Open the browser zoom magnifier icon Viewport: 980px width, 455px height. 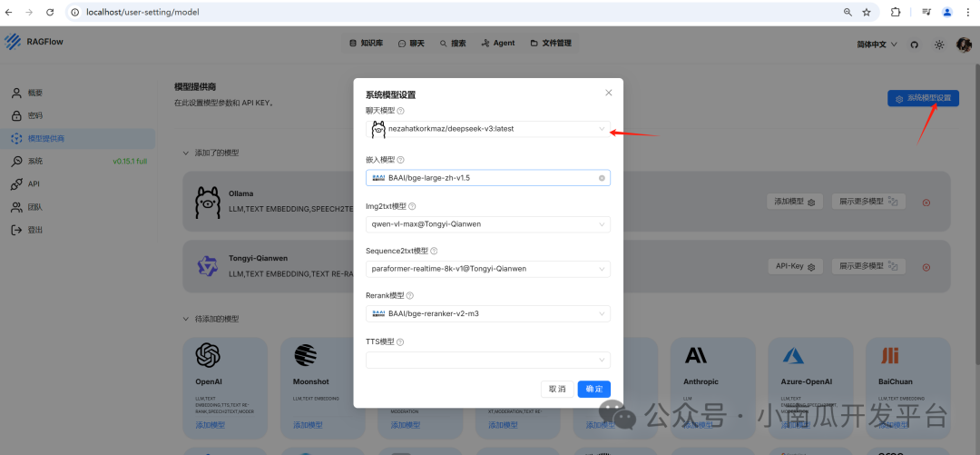(848, 12)
